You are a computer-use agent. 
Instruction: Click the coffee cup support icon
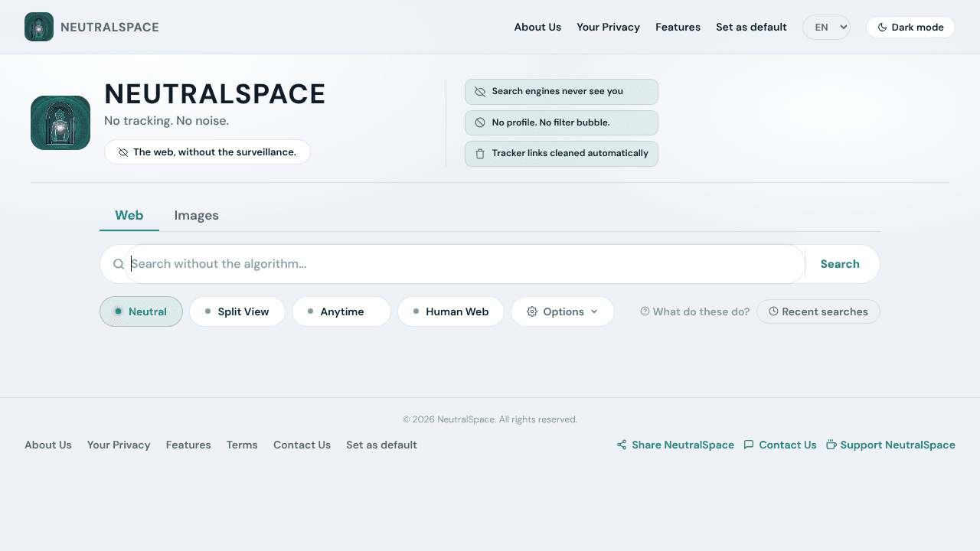831,445
